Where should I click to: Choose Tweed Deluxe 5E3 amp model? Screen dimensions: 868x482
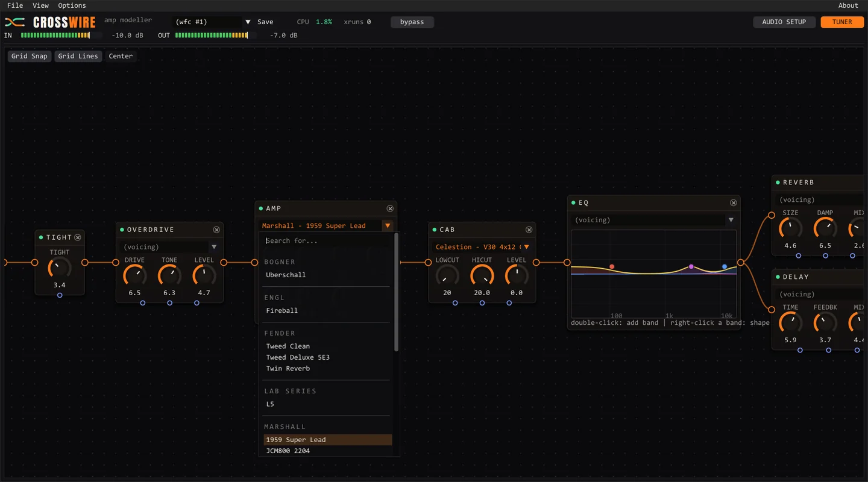(327, 357)
